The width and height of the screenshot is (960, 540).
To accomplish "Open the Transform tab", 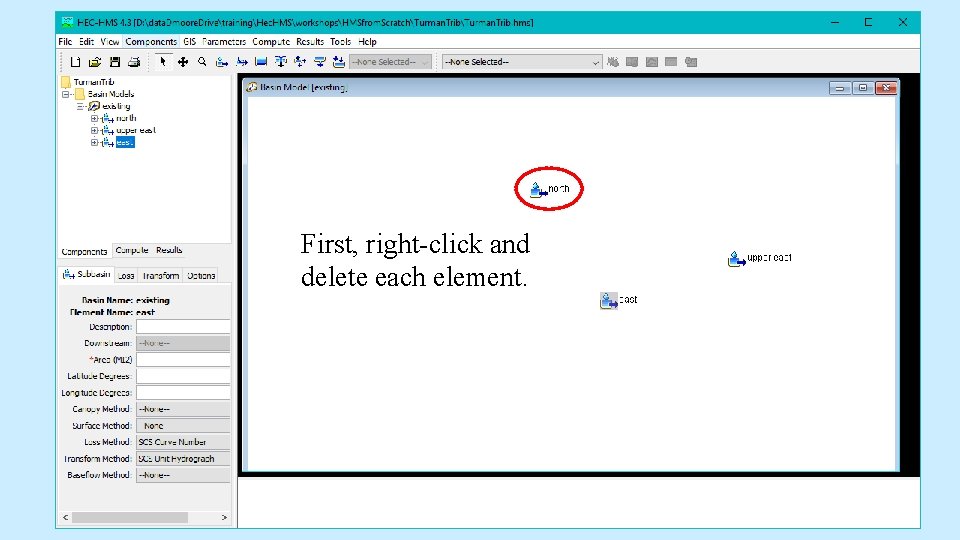I will 161,276.
